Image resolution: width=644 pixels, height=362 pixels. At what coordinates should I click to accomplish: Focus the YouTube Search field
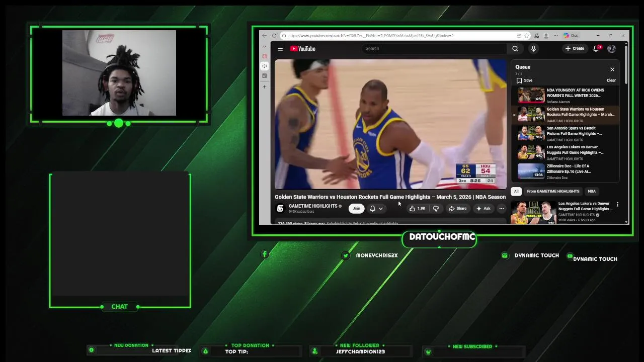click(x=434, y=49)
